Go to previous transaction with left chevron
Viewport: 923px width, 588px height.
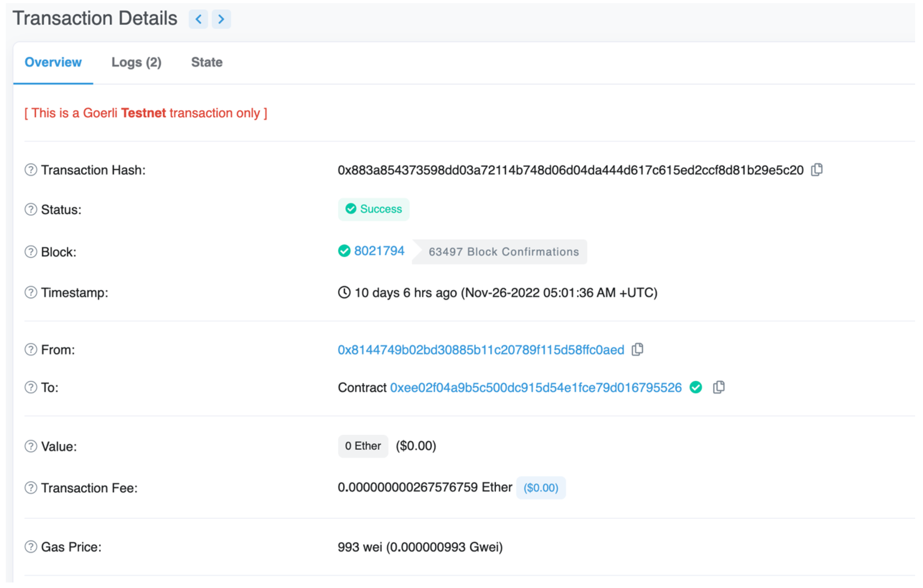point(198,19)
